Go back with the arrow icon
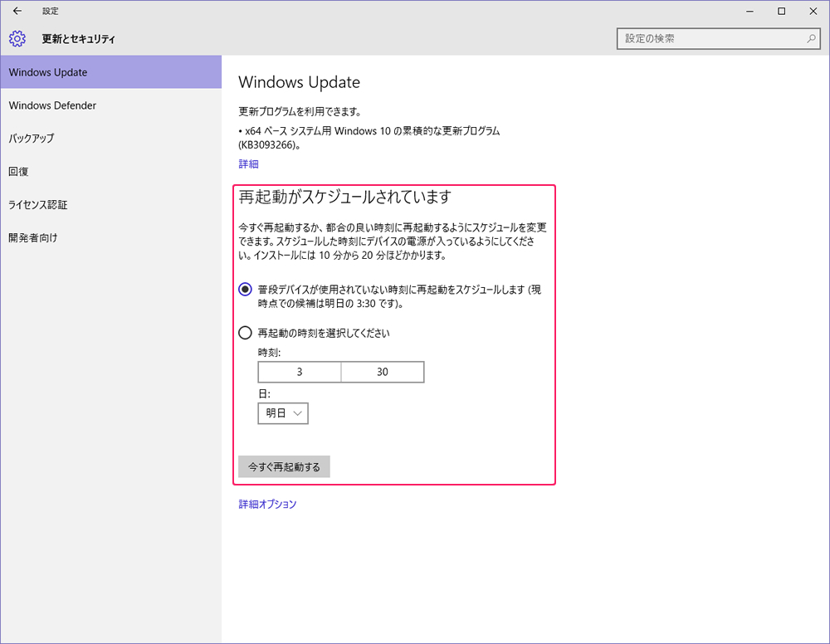 (x=17, y=11)
